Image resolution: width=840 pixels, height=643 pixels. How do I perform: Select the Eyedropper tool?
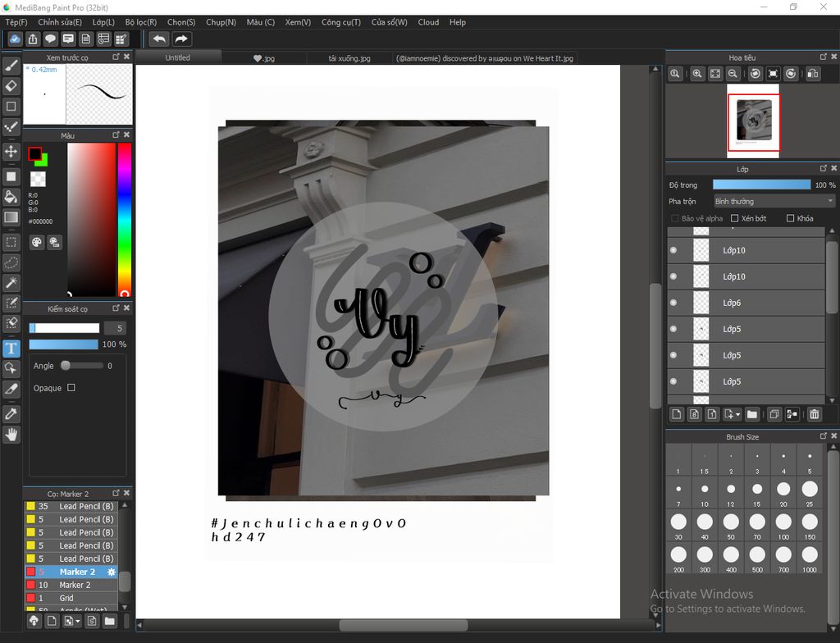[11, 413]
